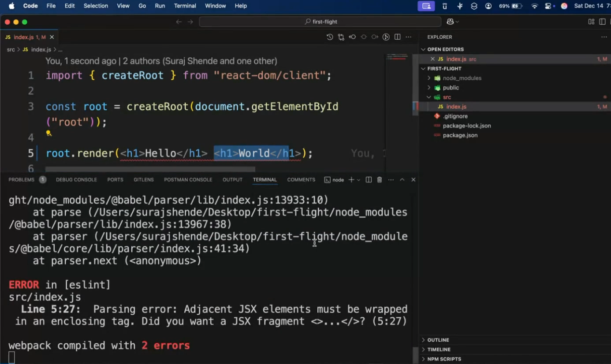Switch to the POSTMAN CONSOLE tab
611x364 pixels.
[188, 180]
